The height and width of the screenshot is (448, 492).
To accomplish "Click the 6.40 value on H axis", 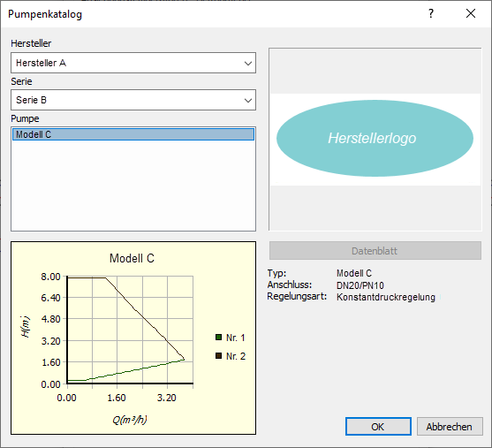I will pyautogui.click(x=50, y=298).
